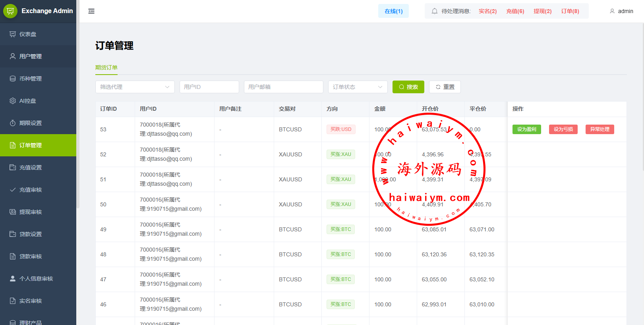Open 提现审核 in the sidebar menu
The image size is (644, 325).
pyautogui.click(x=38, y=212)
